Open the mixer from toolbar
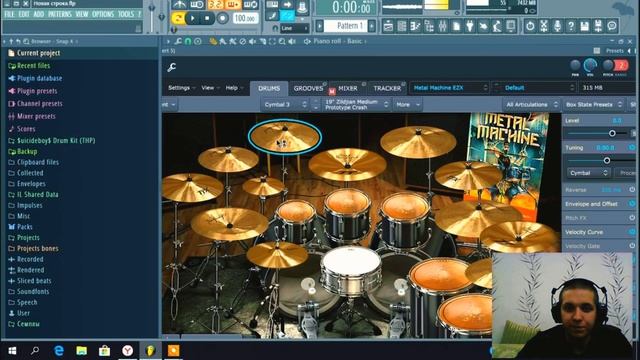640x360 pixels. tap(443, 27)
